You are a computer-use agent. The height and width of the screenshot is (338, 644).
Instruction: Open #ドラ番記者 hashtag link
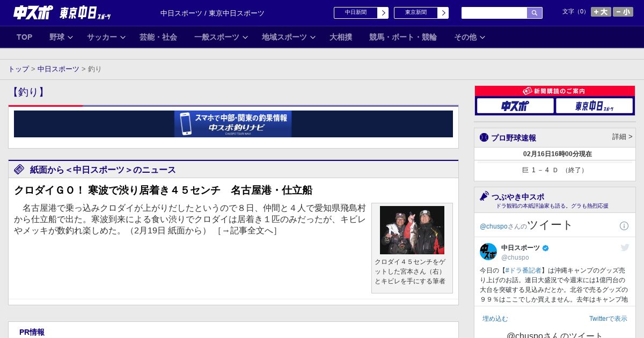click(x=523, y=270)
